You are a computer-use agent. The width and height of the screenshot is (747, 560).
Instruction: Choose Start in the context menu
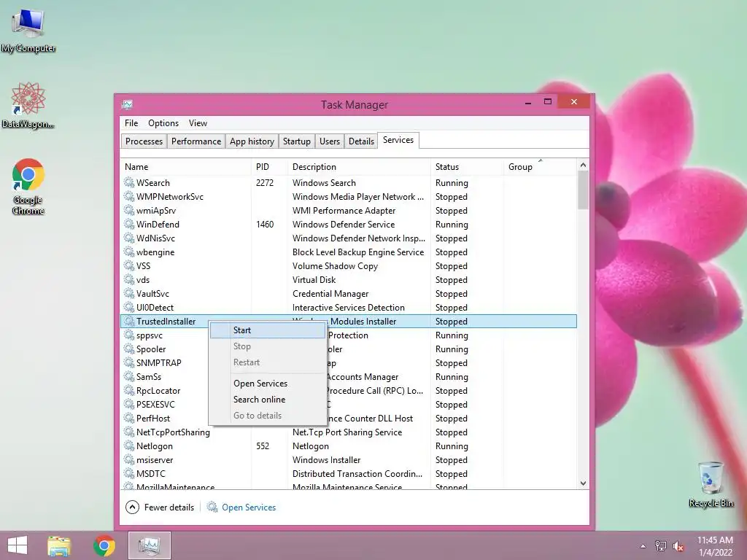[268, 330]
